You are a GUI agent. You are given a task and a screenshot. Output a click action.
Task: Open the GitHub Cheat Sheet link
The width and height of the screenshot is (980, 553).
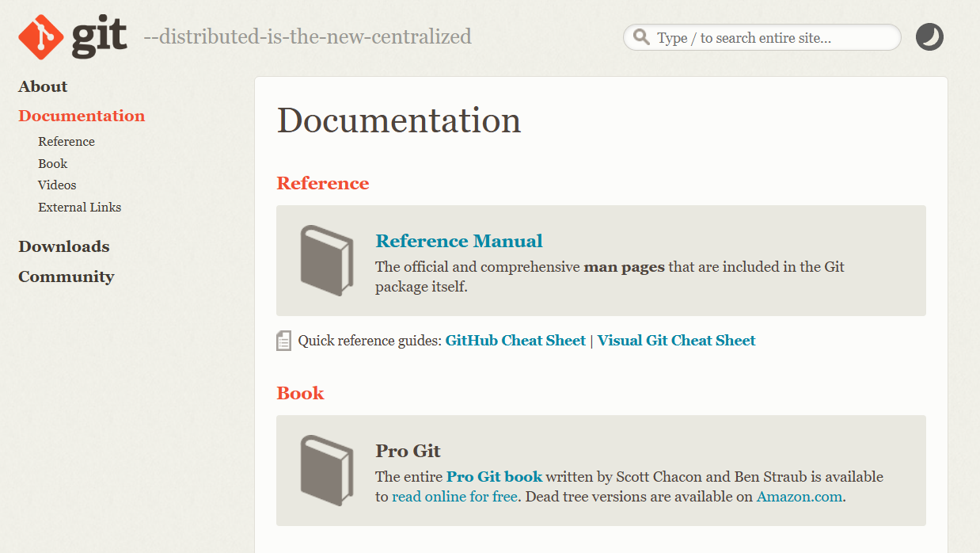(515, 341)
